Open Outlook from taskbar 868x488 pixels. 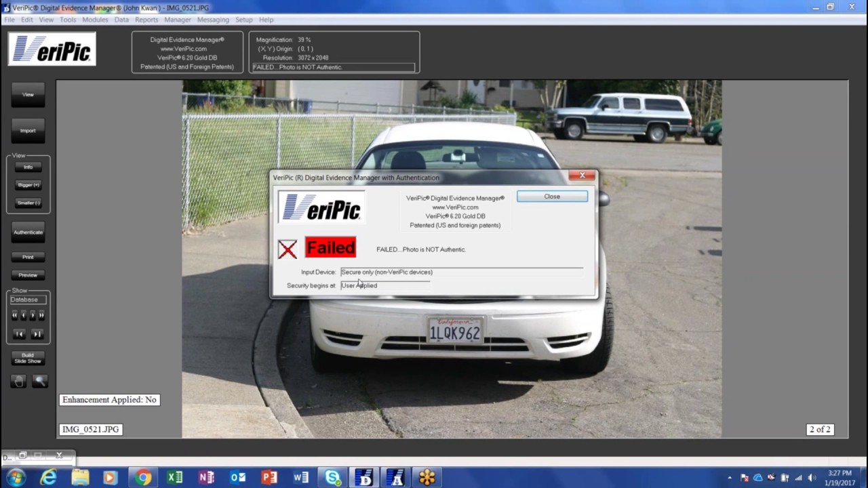(x=238, y=478)
